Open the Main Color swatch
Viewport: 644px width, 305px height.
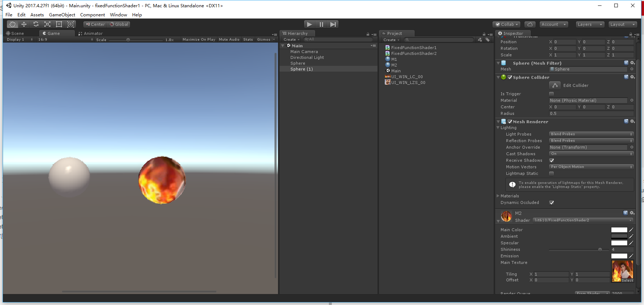(619, 230)
